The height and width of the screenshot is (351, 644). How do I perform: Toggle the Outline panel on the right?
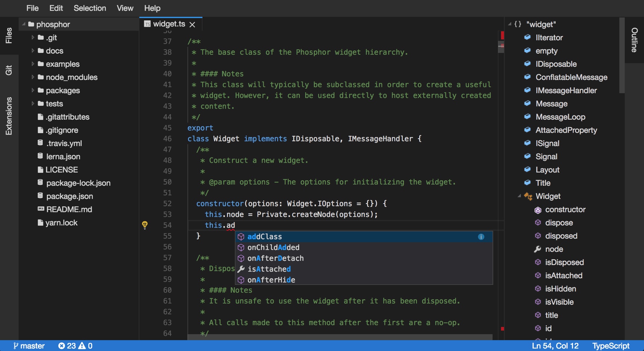tap(634, 40)
